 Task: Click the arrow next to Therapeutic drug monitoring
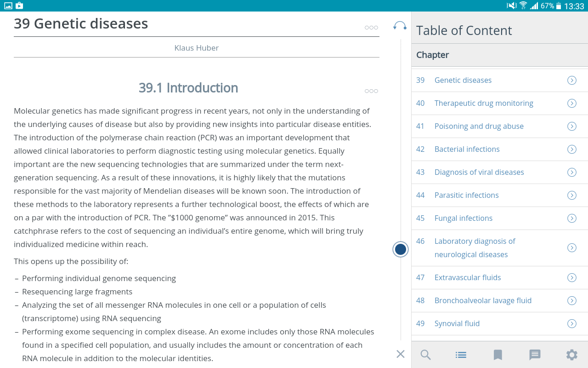[571, 103]
